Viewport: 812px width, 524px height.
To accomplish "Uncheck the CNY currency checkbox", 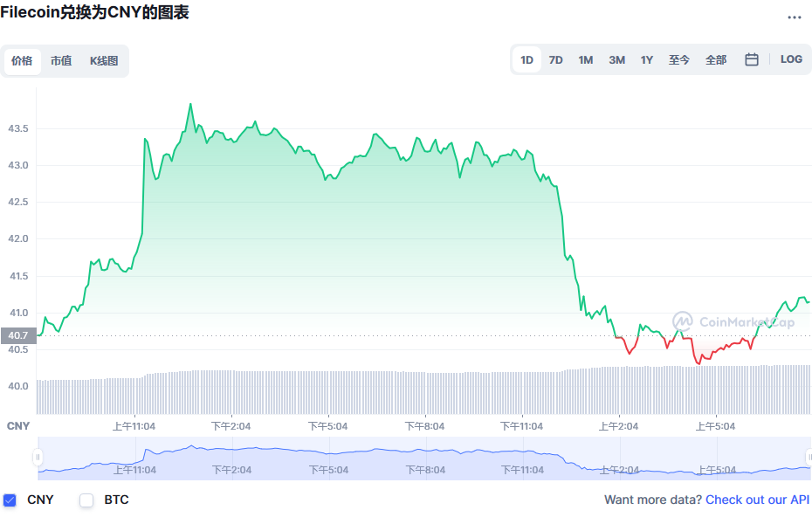I will pyautogui.click(x=10, y=500).
